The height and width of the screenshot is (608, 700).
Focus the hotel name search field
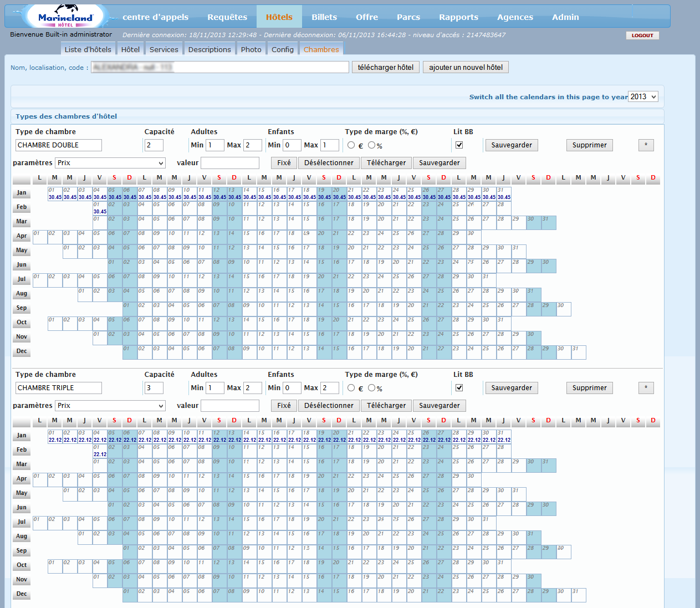point(220,67)
